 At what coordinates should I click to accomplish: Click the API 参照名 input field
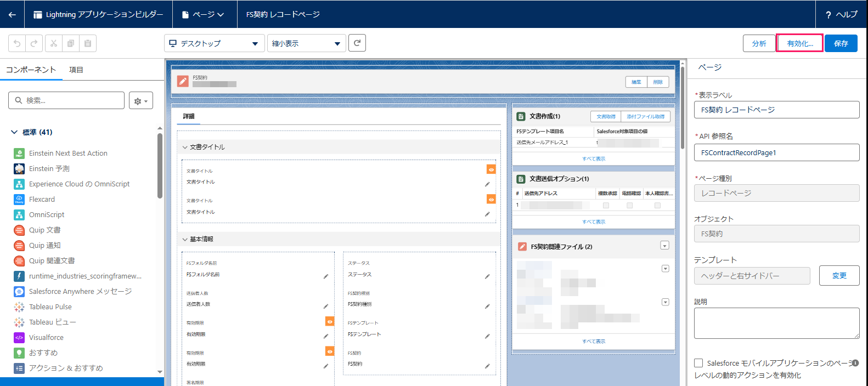(x=776, y=152)
